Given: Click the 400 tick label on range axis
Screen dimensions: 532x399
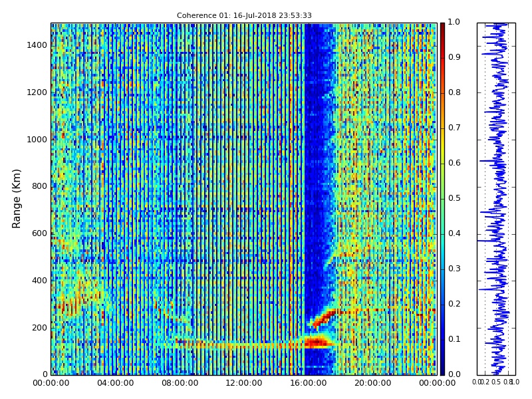Looking at the screenshot, I should [40, 281].
